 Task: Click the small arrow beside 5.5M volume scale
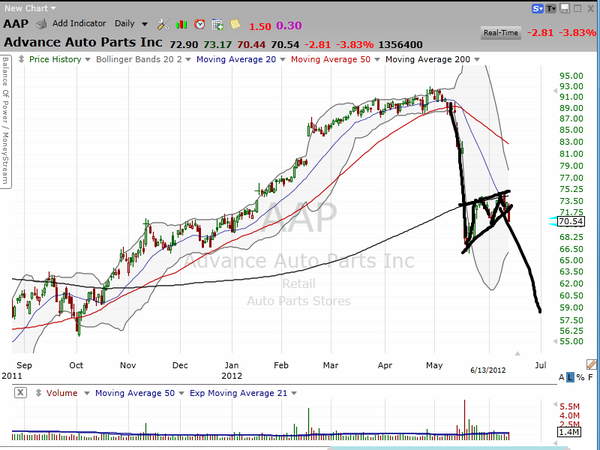555,404
